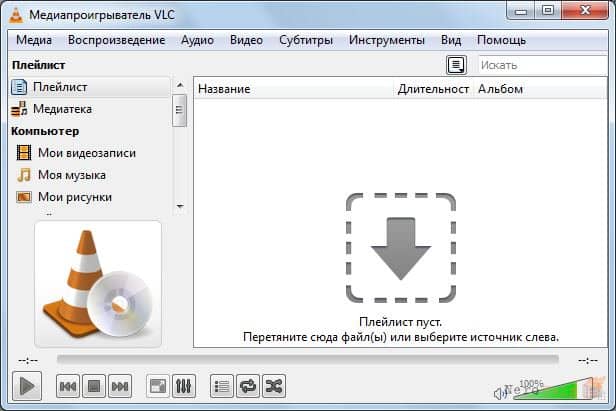Click the sidebar scrollbar down arrow
Viewport: 616px width, 411px height.
180,206
